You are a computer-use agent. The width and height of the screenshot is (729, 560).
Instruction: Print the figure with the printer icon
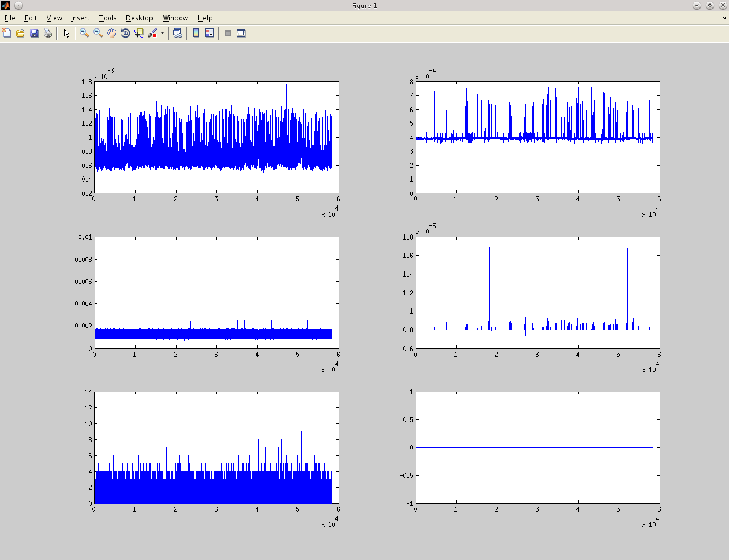[x=48, y=34]
